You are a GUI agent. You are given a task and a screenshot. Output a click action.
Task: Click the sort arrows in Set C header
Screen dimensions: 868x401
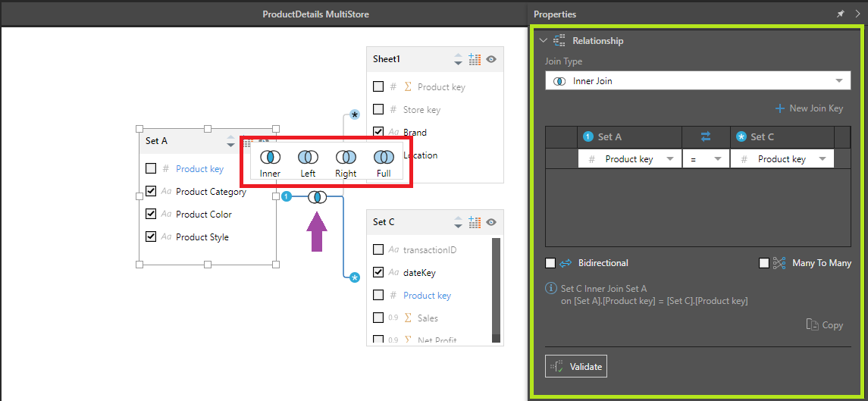pos(458,222)
